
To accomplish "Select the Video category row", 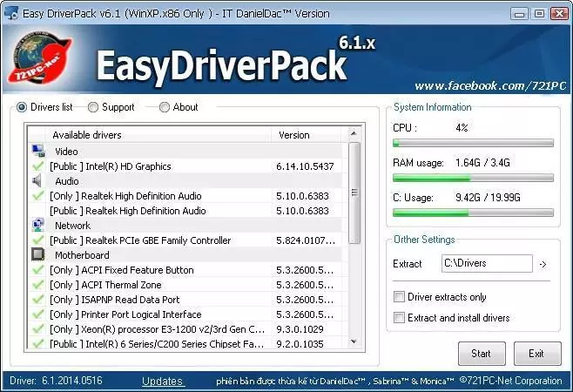I will [x=185, y=152].
